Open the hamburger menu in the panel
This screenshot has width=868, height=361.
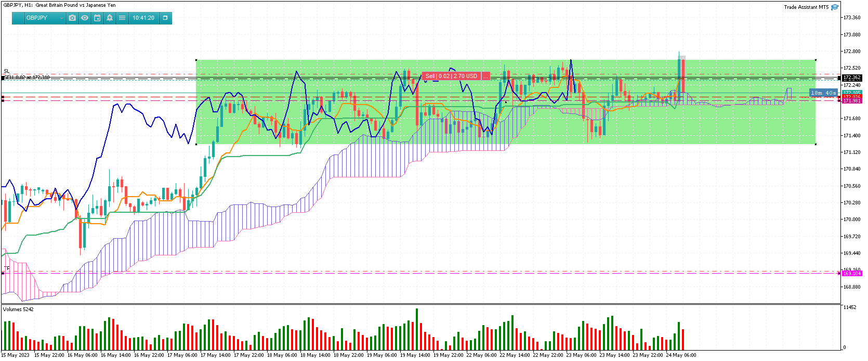tap(122, 18)
